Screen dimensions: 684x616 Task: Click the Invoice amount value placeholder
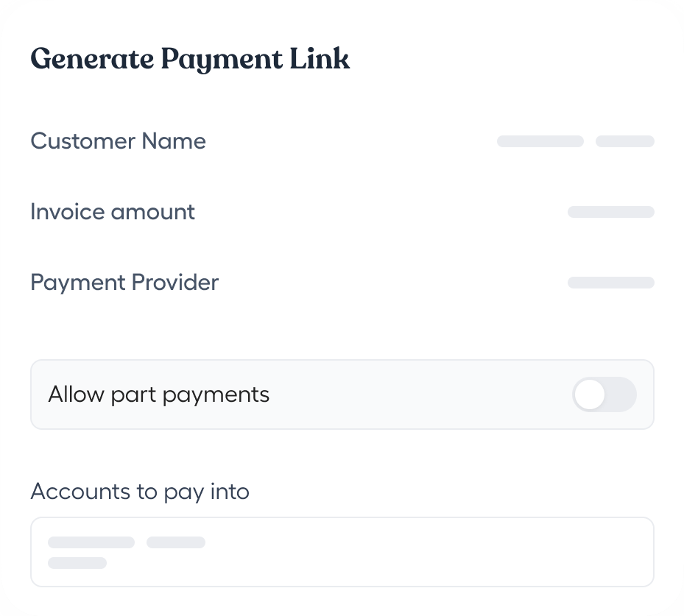[x=610, y=212]
